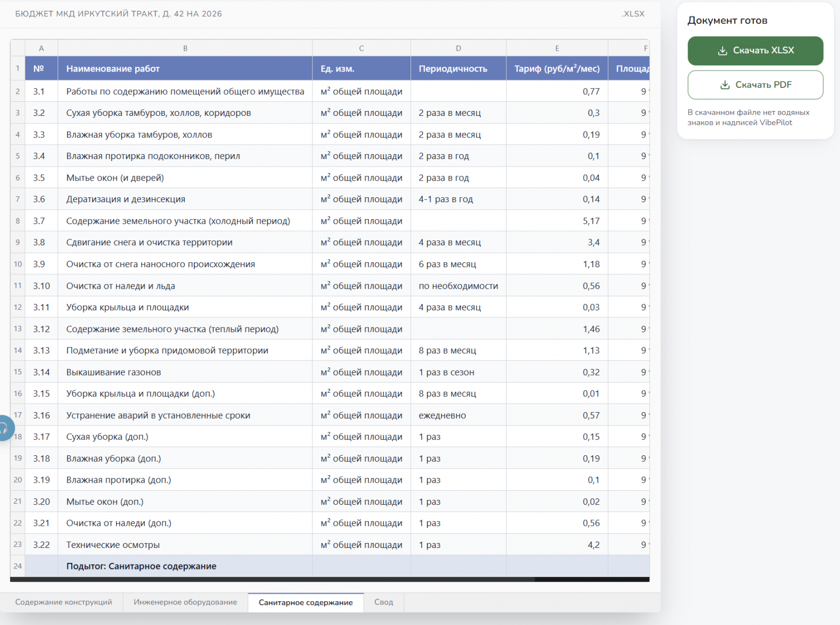This screenshot has height=625, width=840.
Task: Select column C header
Action: tap(361, 48)
